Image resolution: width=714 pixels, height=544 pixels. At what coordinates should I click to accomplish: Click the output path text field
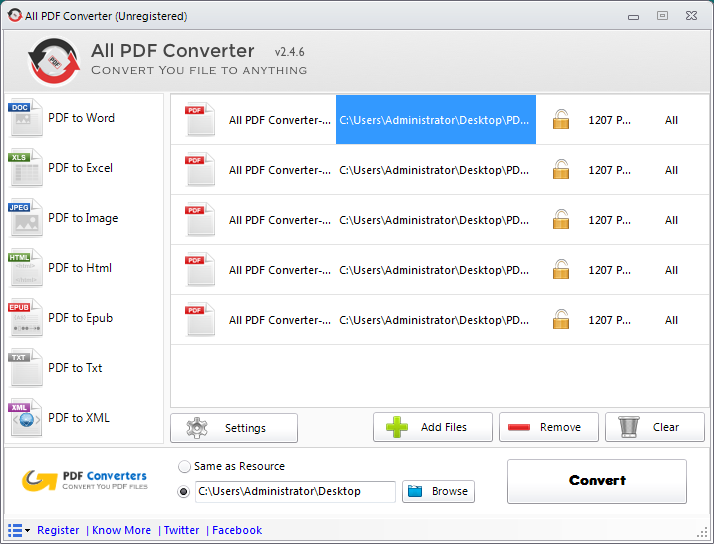coord(294,491)
